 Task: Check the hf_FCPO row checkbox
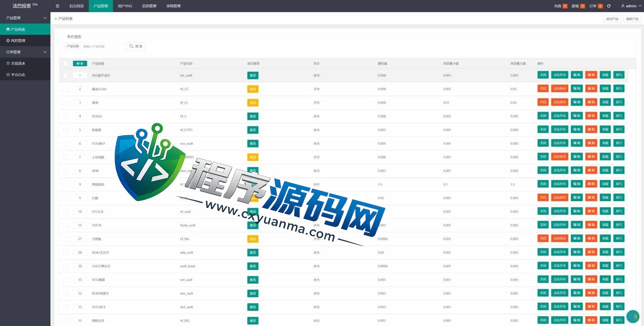(x=66, y=130)
